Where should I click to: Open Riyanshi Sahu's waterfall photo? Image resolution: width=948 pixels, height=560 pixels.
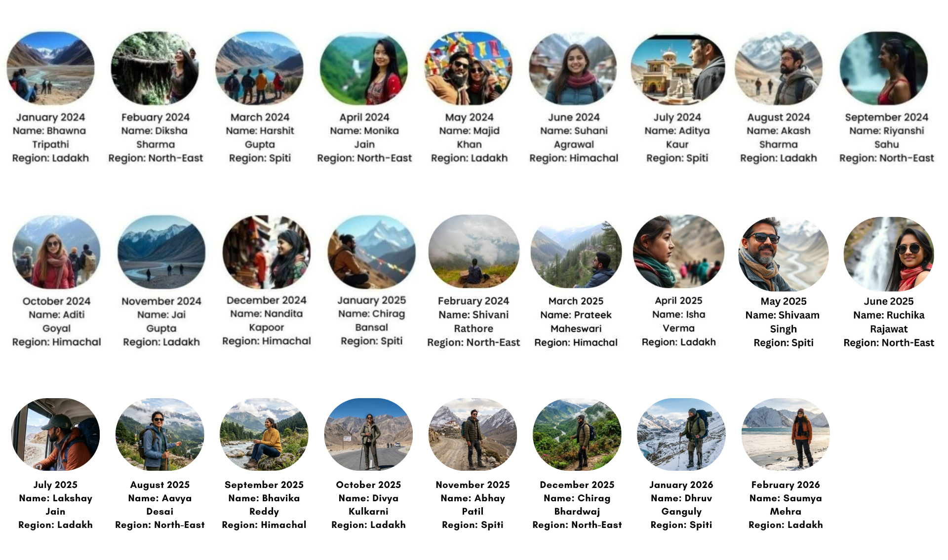tap(884, 68)
